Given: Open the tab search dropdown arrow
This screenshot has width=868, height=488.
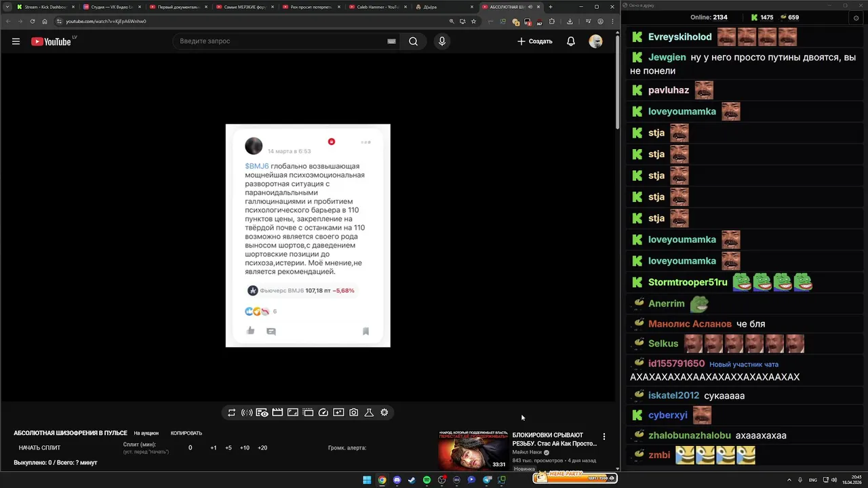Looking at the screenshot, I should (6, 7).
